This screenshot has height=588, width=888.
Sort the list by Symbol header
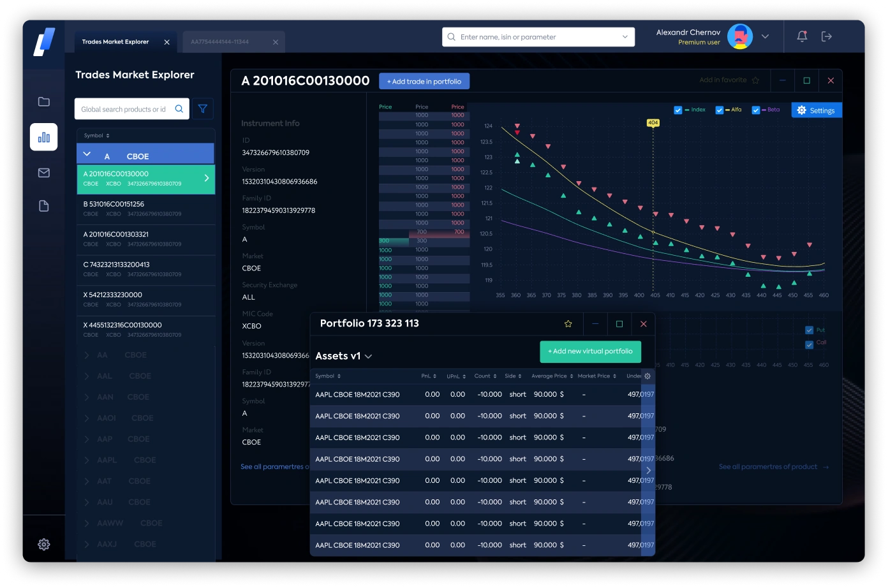(x=97, y=136)
